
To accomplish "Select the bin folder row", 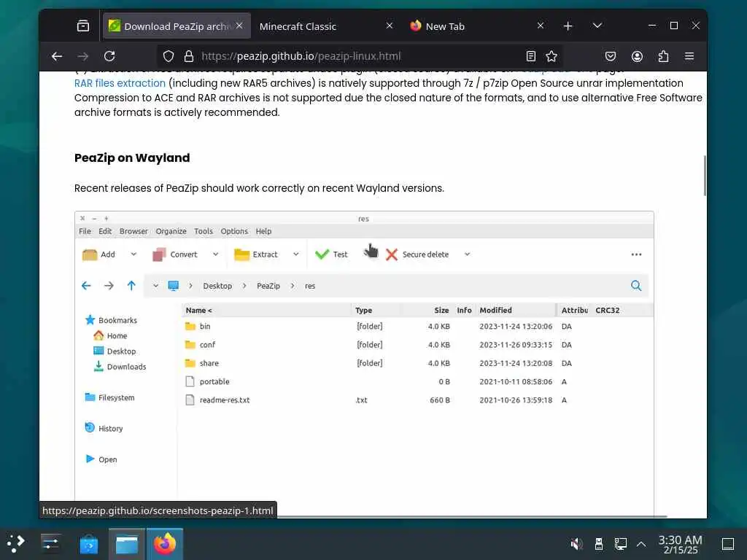I will tap(417, 326).
